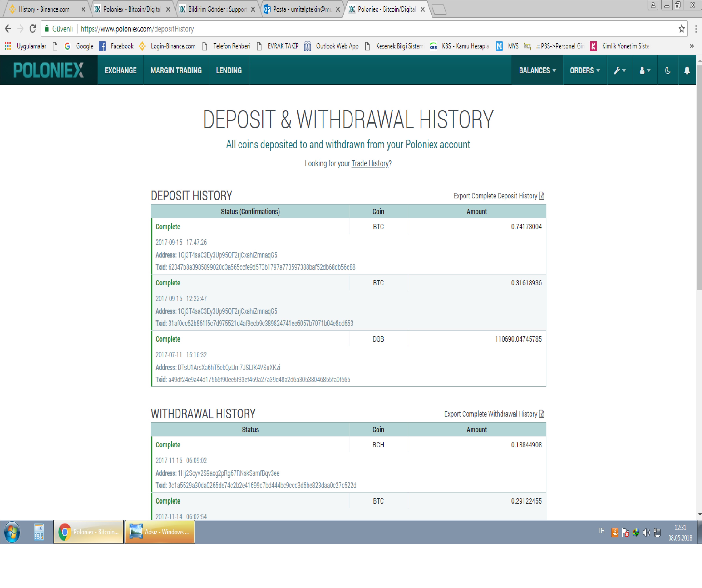Open the notifications bell
The image size is (702, 588).
click(687, 70)
